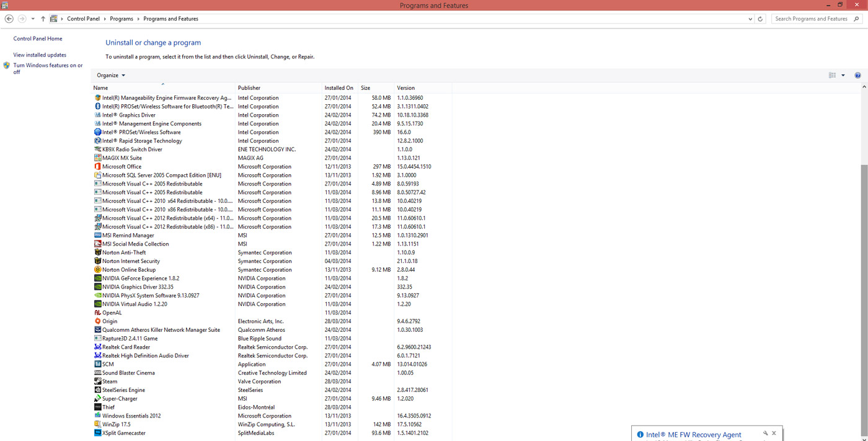Select the Super-Charger program icon
This screenshot has width=868, height=441.
pyautogui.click(x=97, y=399)
